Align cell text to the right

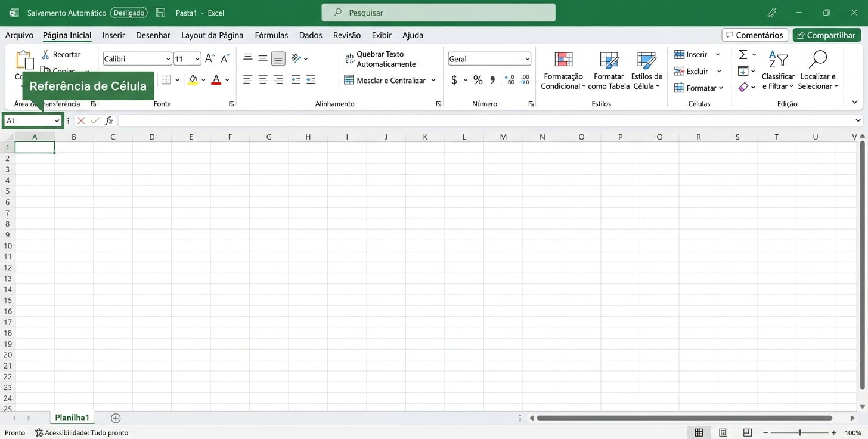[278, 79]
